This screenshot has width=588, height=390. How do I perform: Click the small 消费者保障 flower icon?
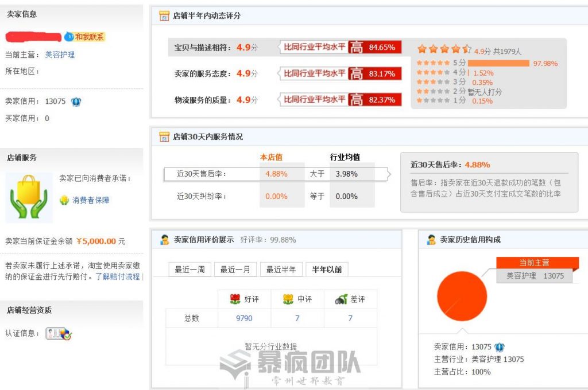click(x=64, y=200)
